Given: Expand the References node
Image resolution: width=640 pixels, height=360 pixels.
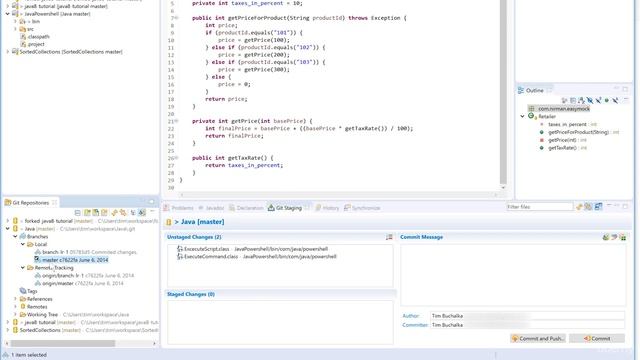Looking at the screenshot, I should click(16, 299).
